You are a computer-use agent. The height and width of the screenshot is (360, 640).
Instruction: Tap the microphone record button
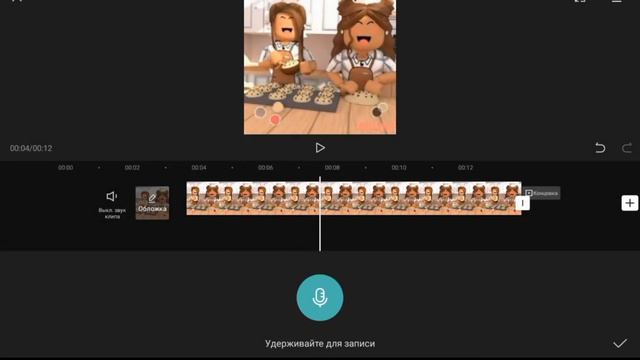(320, 298)
